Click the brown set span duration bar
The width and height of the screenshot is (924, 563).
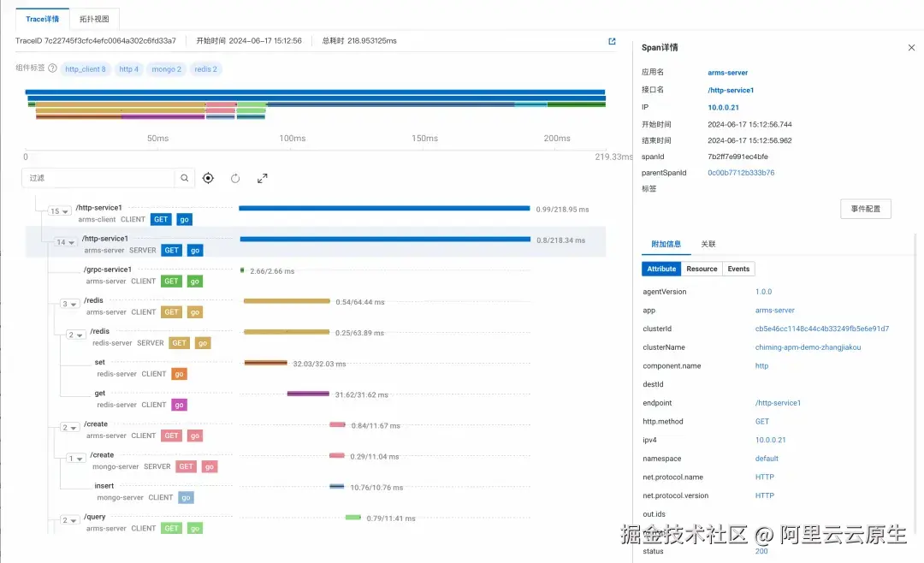coord(266,363)
